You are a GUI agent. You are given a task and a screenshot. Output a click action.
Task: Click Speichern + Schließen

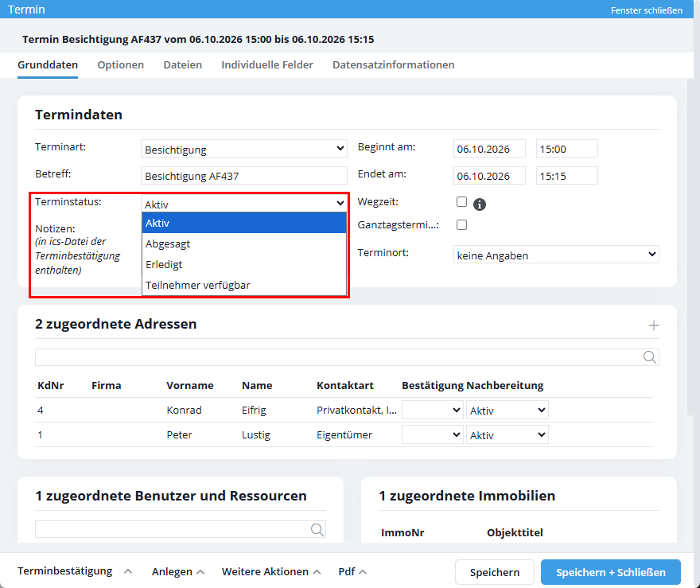coord(611,572)
